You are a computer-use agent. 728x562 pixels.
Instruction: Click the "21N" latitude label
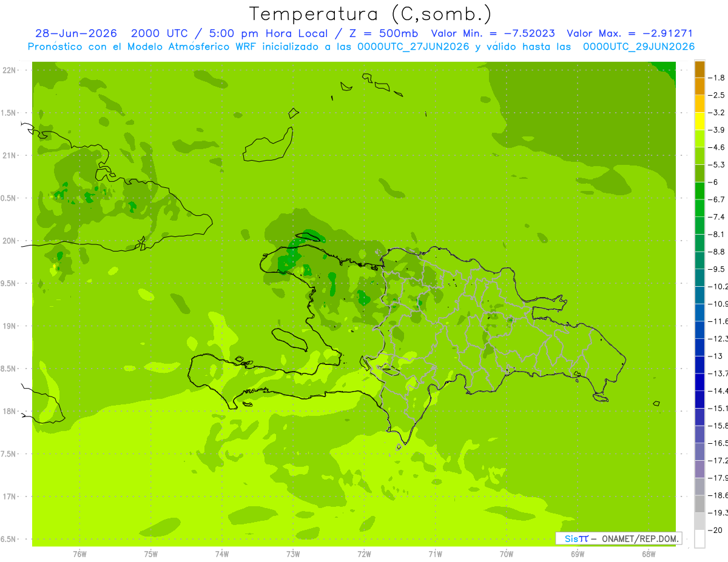pyautogui.click(x=9, y=155)
